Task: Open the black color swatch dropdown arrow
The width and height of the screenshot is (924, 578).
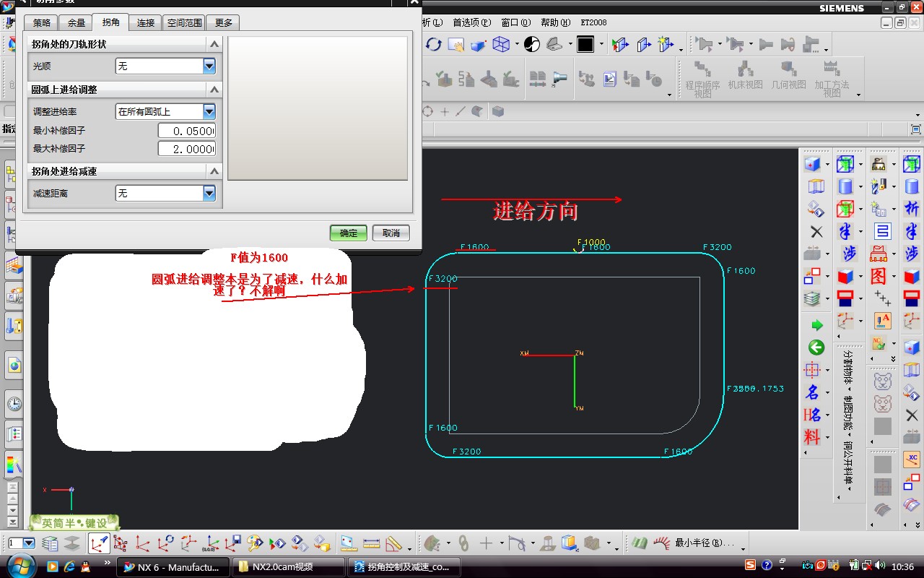Action: click(601, 45)
